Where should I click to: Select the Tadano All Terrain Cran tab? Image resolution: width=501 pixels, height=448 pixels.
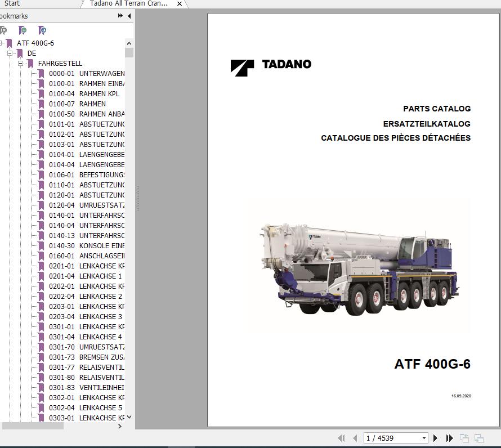[128, 3]
